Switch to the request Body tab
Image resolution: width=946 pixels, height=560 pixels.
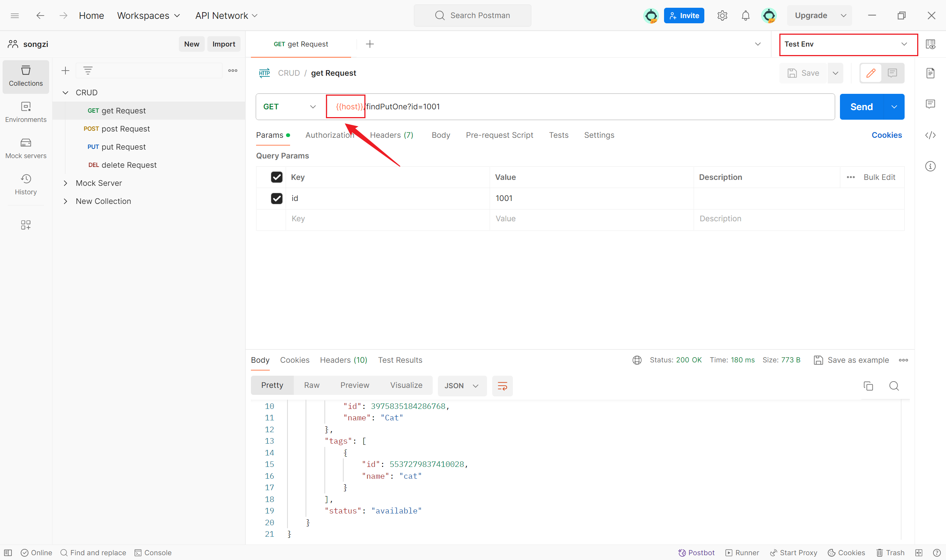[x=440, y=135]
